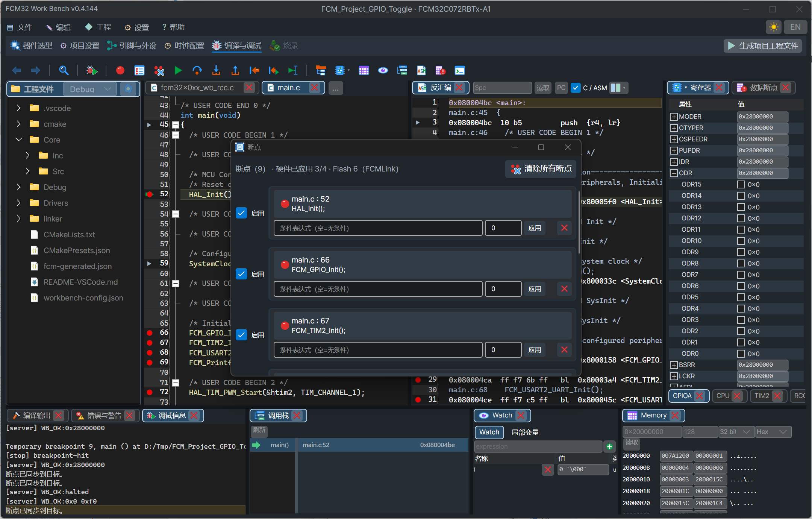Screen dimensions: 812x519
Task: Click 应用 for main.c : 52 breakpoint
Action: pyautogui.click(x=535, y=228)
